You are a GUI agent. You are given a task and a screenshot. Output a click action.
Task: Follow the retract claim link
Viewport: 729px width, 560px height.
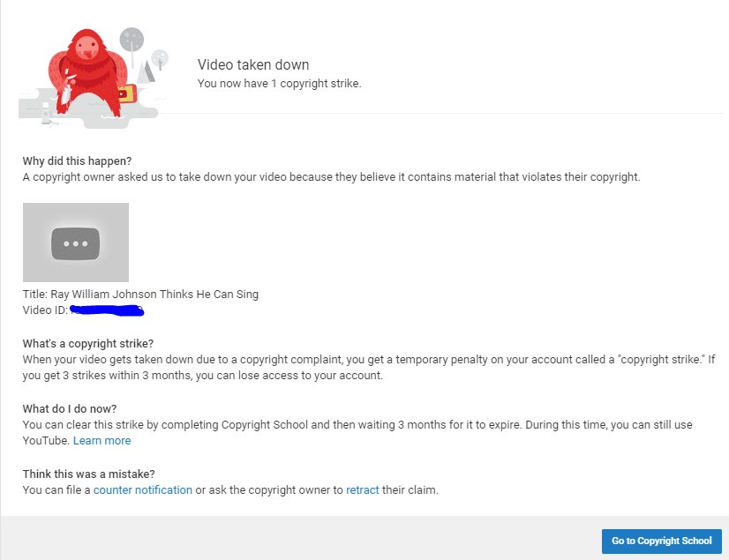click(x=362, y=489)
